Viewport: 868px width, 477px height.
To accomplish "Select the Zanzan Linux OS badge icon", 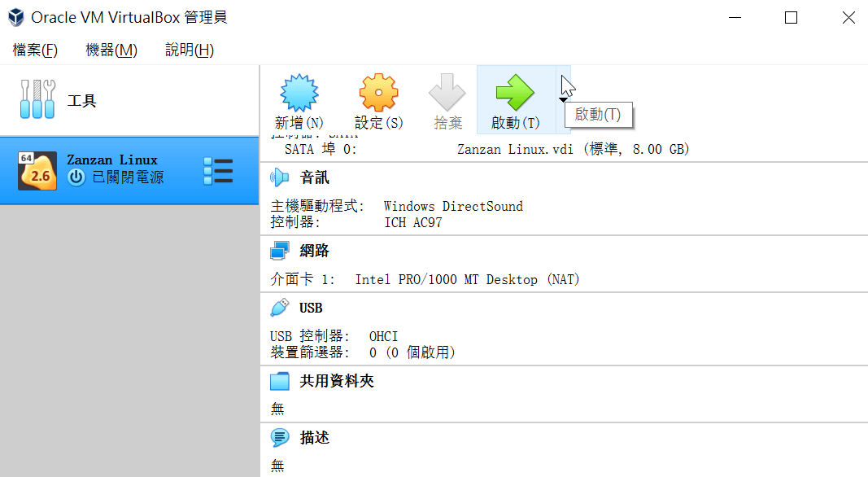I will 37,171.
